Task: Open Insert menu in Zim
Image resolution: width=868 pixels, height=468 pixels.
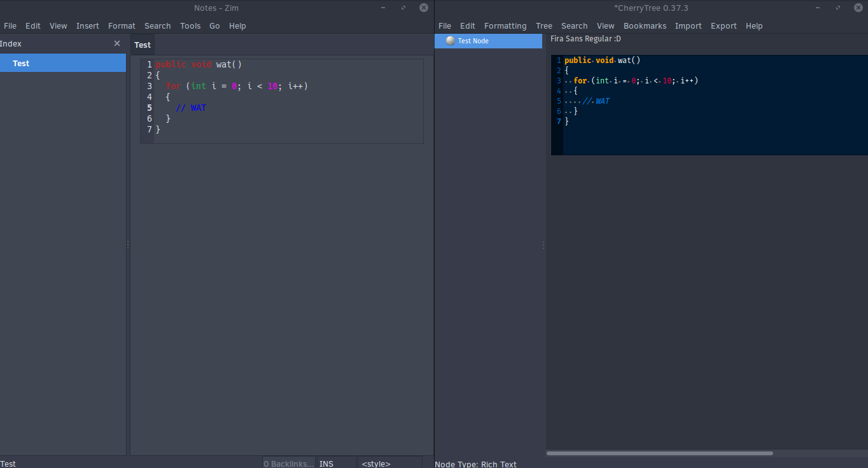Action: click(88, 26)
